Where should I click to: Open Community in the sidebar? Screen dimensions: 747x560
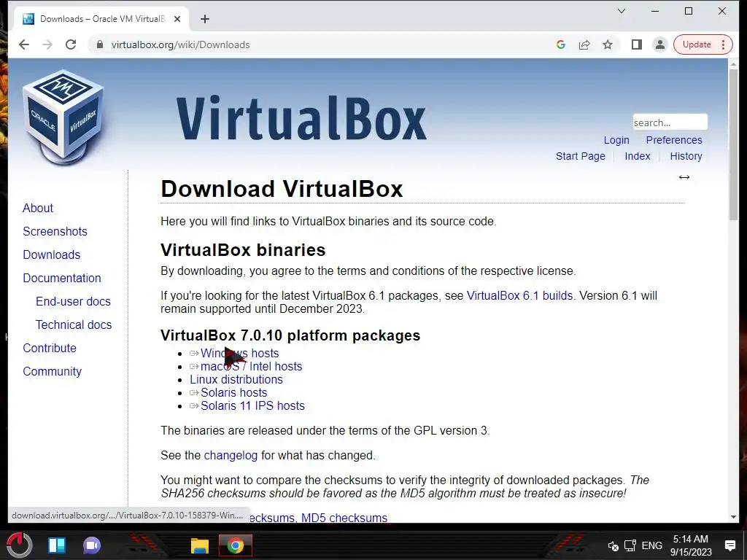[52, 371]
